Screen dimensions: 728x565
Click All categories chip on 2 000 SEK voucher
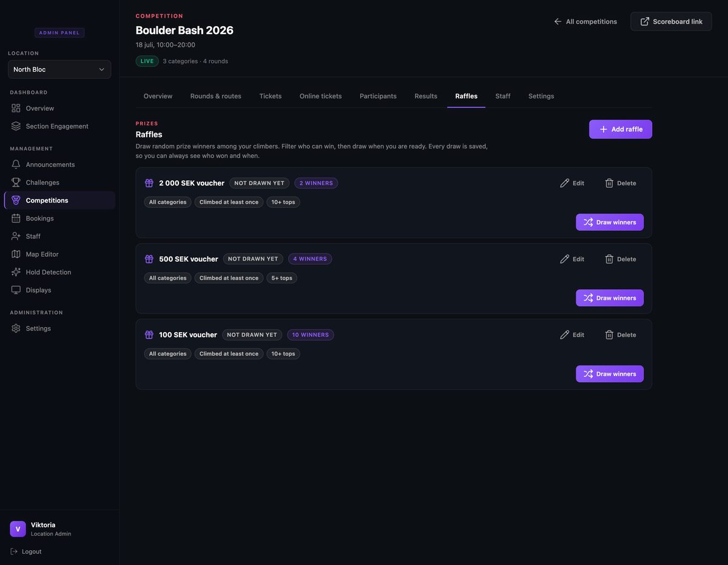(x=167, y=202)
